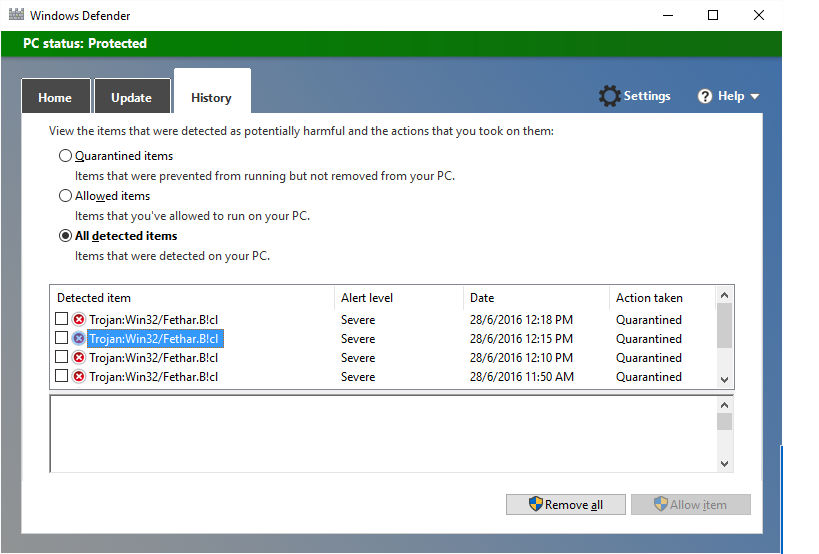
Task: Sort by the Action taken column header
Action: 662,298
